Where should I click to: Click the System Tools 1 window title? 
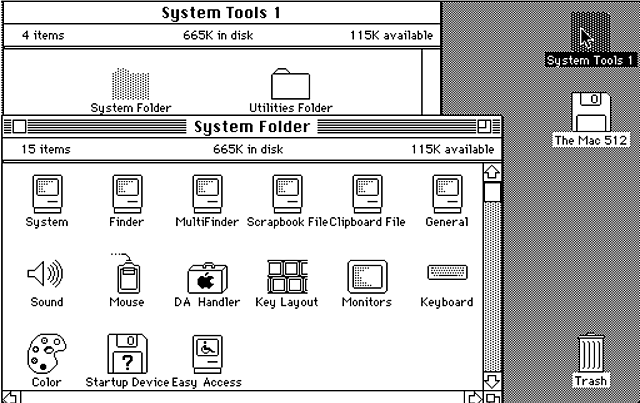tap(221, 13)
